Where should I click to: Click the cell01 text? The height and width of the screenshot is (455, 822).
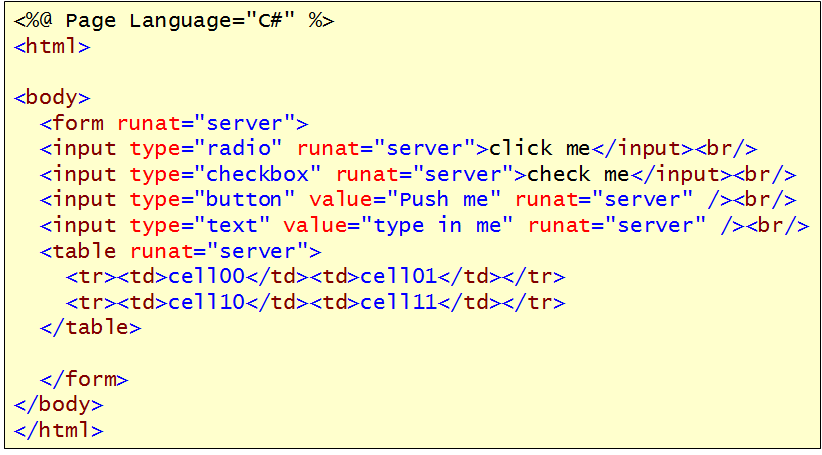(x=399, y=277)
